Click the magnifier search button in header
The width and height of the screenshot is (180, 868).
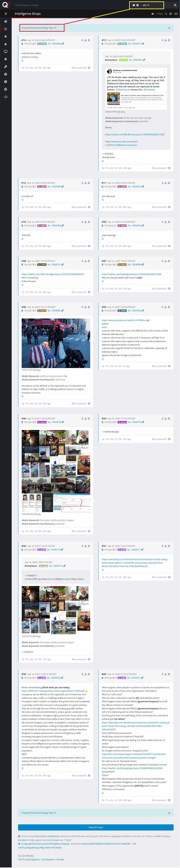click(175, 5)
